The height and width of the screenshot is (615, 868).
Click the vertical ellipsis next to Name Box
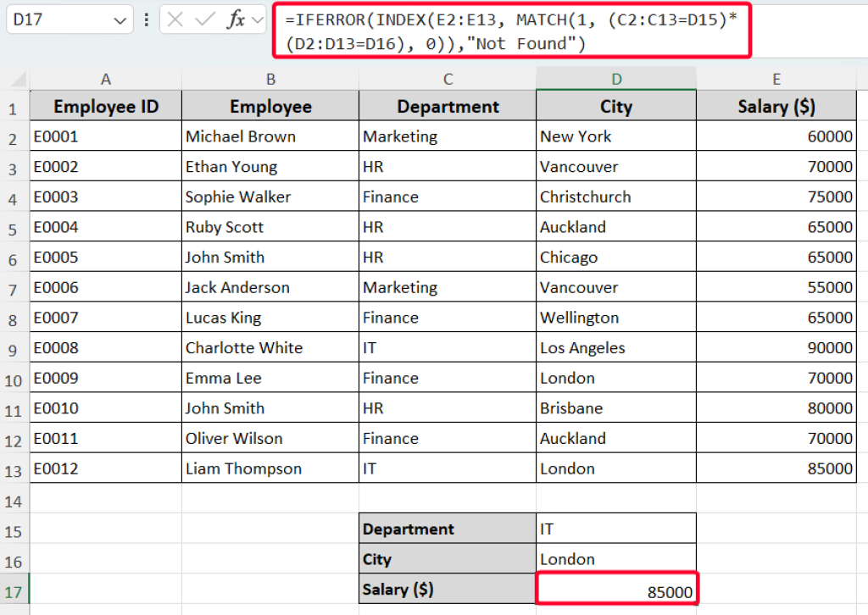pos(147,19)
